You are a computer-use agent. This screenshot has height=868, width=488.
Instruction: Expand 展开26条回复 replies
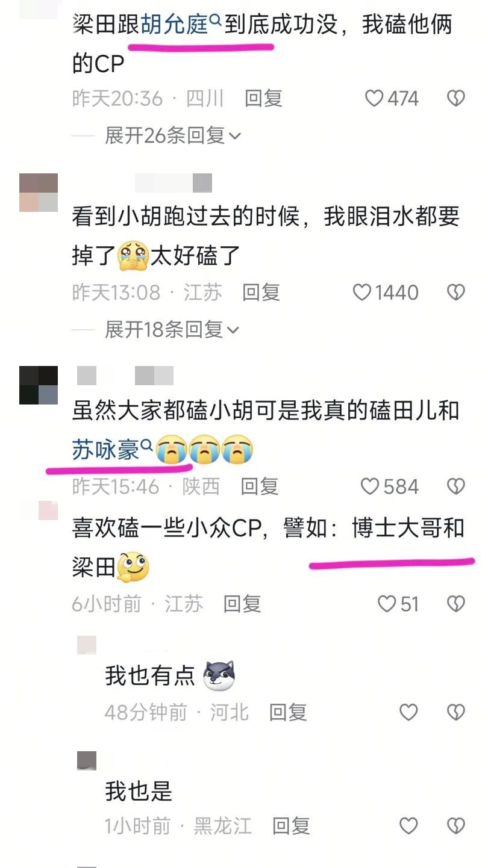[173, 135]
